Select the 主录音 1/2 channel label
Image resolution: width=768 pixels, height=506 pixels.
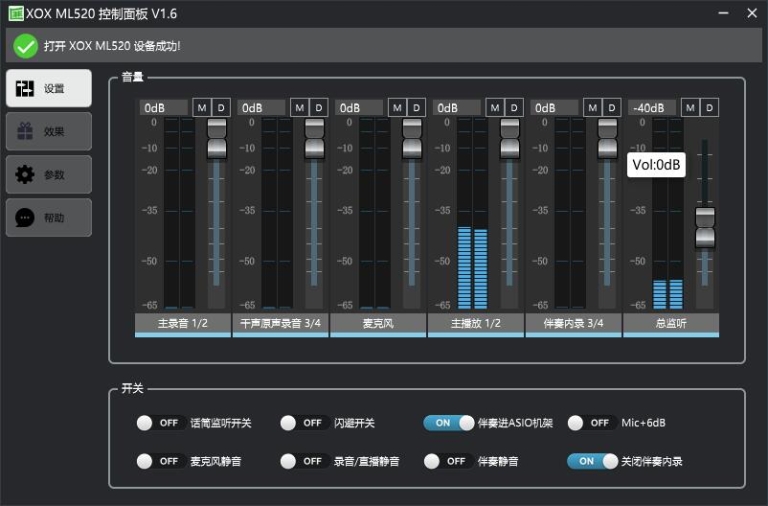click(183, 324)
